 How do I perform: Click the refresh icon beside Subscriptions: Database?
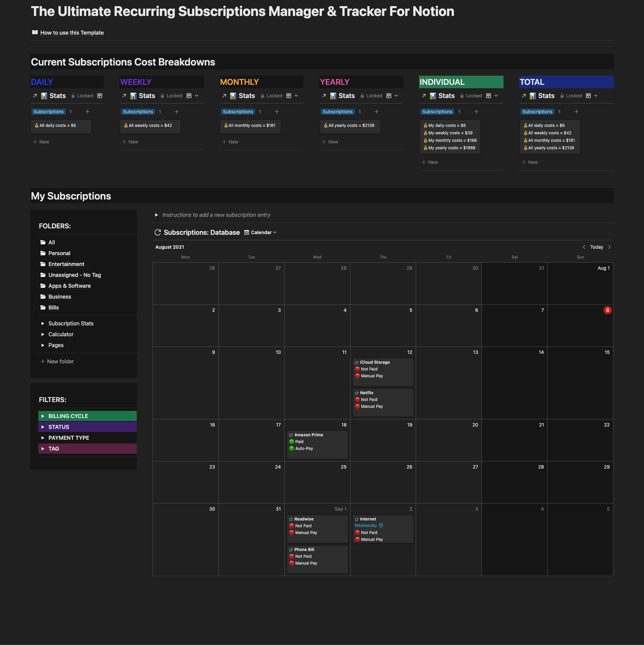pyautogui.click(x=158, y=232)
